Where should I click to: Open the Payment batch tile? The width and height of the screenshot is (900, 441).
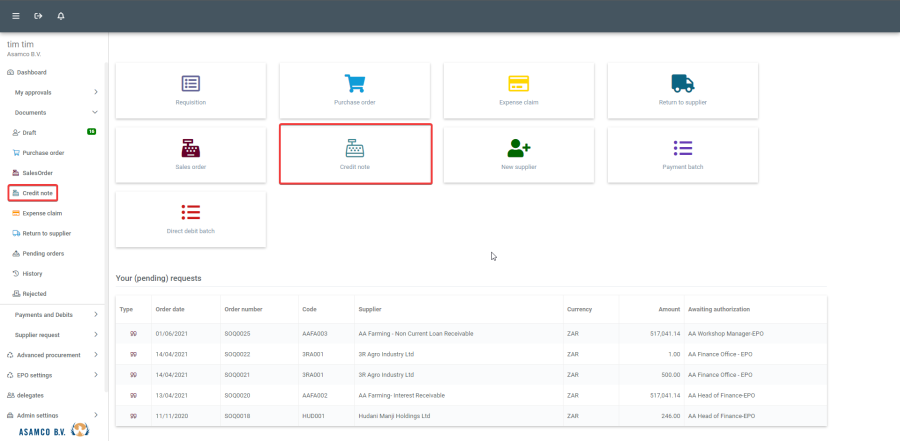[x=682, y=154]
